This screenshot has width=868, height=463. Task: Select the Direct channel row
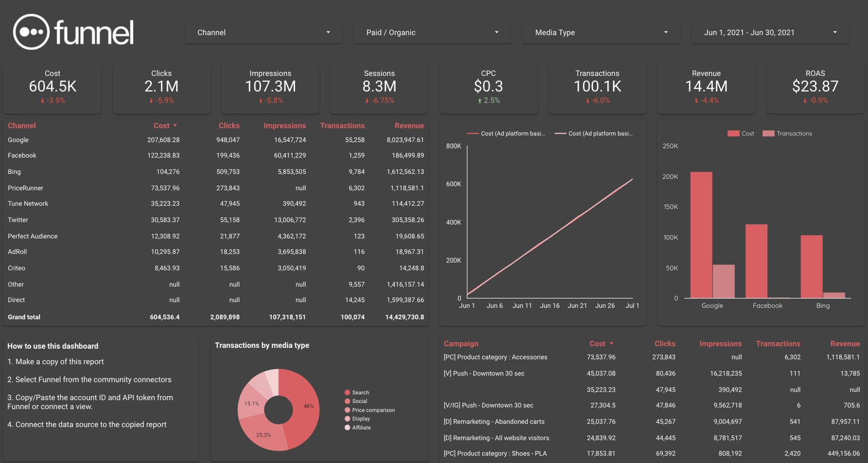point(216,300)
